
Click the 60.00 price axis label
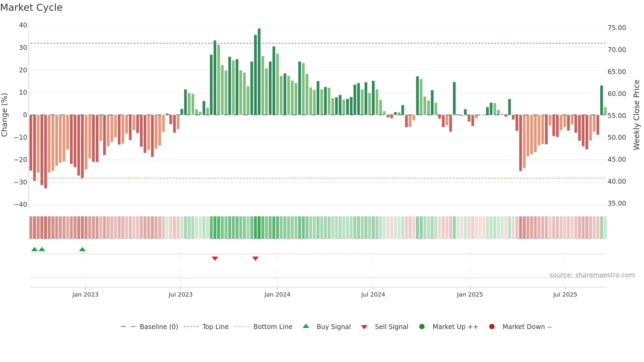[x=617, y=94]
